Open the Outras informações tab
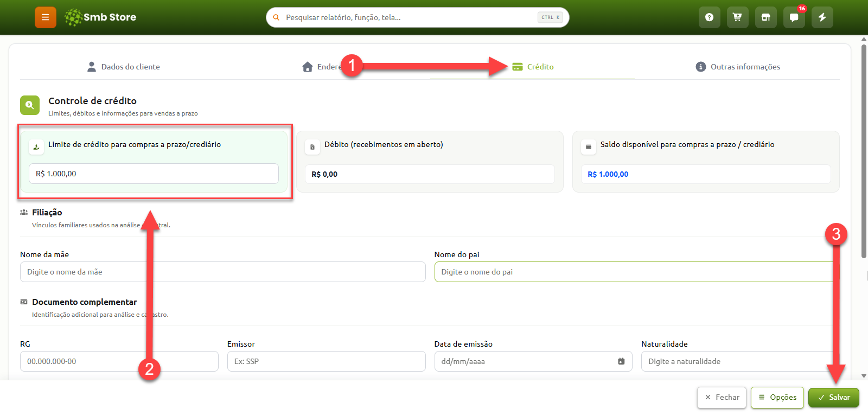This screenshot has width=868, height=415. click(738, 67)
